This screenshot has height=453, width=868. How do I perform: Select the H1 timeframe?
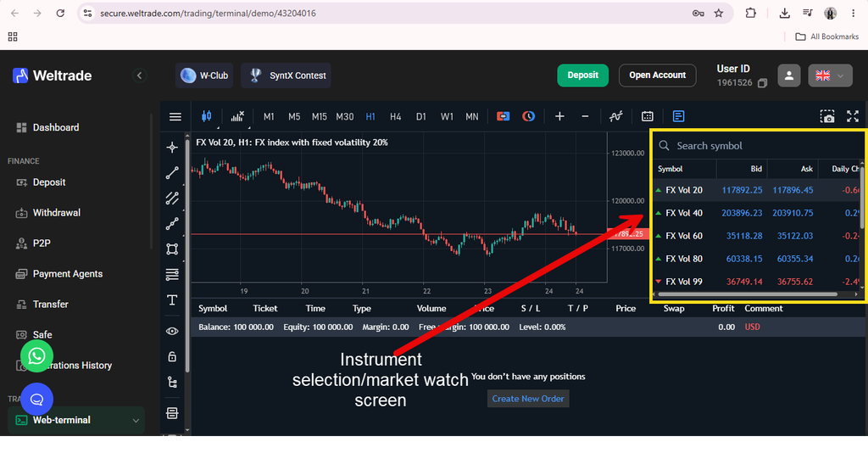(x=370, y=116)
